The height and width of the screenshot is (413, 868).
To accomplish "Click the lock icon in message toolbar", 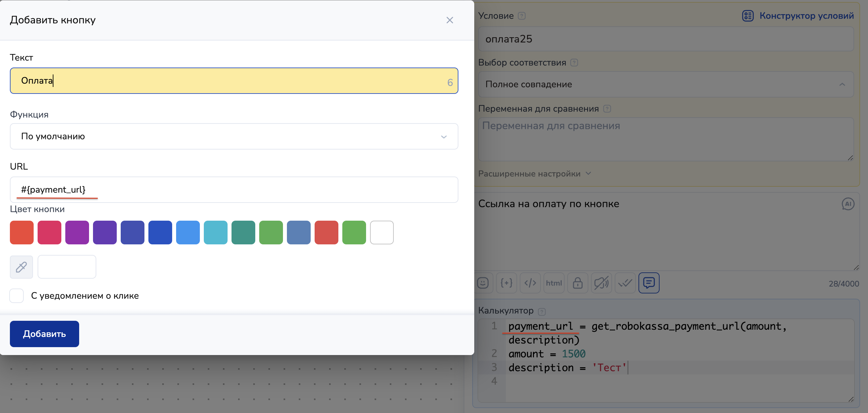I will tap(577, 283).
